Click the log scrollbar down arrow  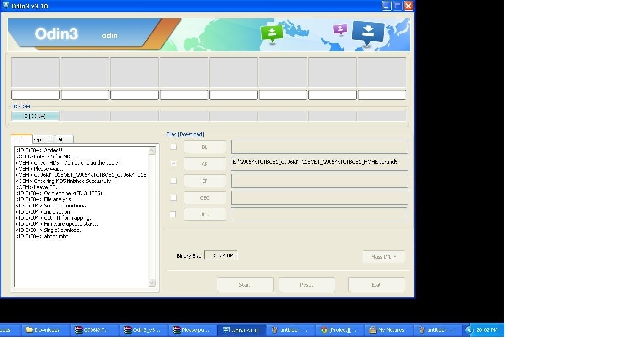pyautogui.click(x=152, y=282)
